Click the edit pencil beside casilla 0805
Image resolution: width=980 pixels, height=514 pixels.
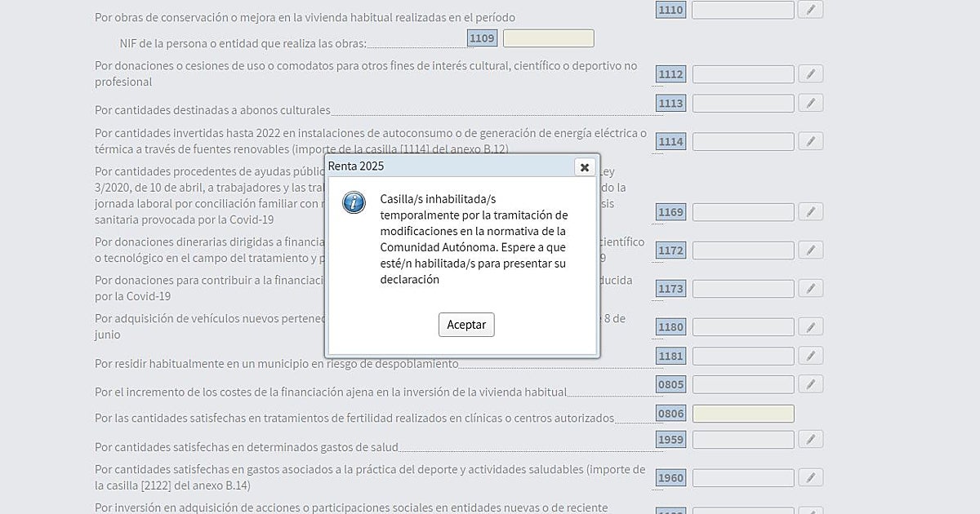click(x=810, y=384)
